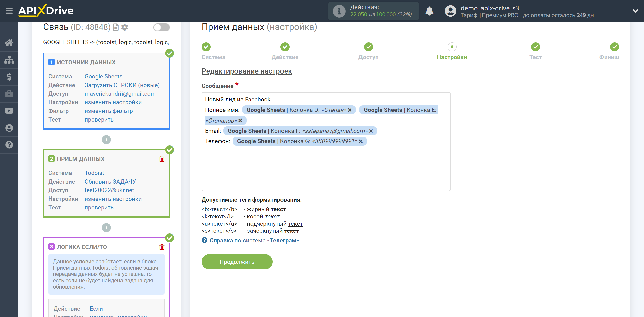Click the Колонка G phone variable tag
644x317 pixels.
click(x=300, y=141)
